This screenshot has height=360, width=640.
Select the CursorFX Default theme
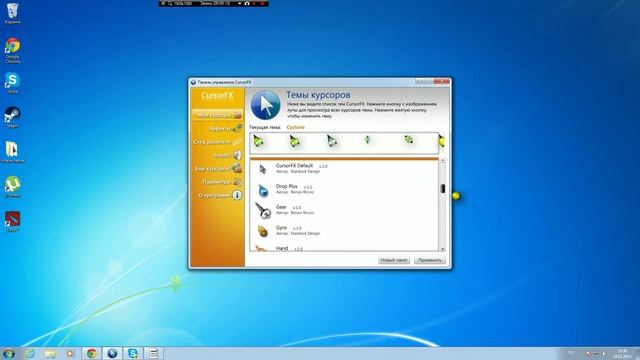pyautogui.click(x=344, y=169)
